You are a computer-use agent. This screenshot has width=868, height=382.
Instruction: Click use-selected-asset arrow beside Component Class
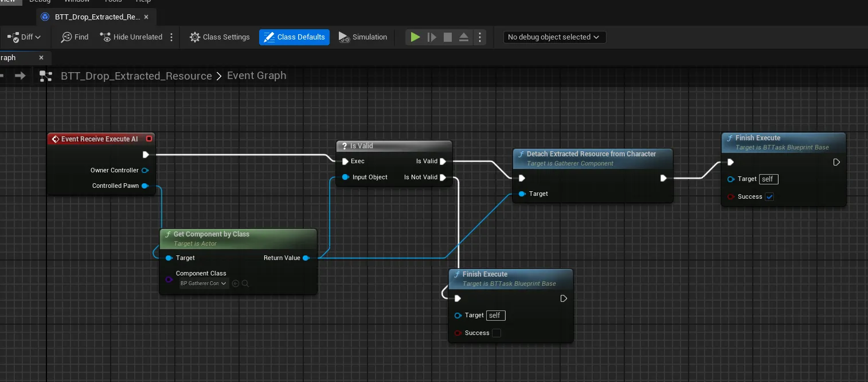pyautogui.click(x=235, y=283)
